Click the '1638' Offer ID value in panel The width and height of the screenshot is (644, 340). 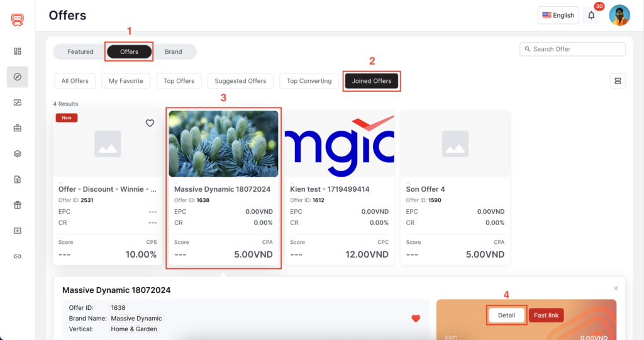click(118, 307)
